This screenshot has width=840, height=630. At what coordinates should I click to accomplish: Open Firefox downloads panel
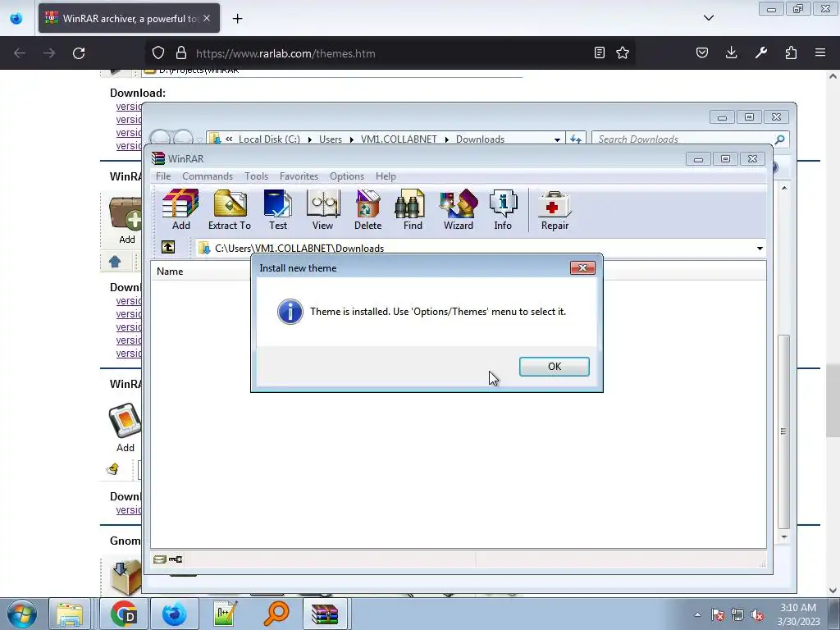(x=731, y=52)
